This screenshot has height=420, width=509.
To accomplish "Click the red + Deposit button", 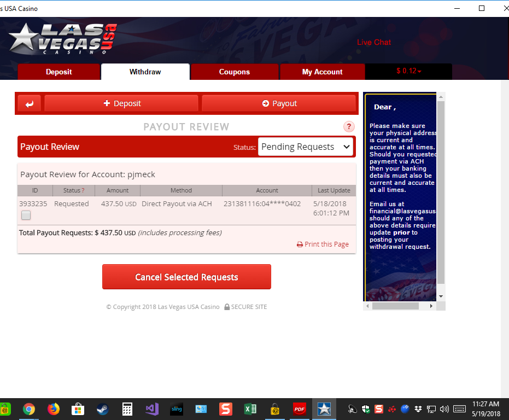I will 121,103.
